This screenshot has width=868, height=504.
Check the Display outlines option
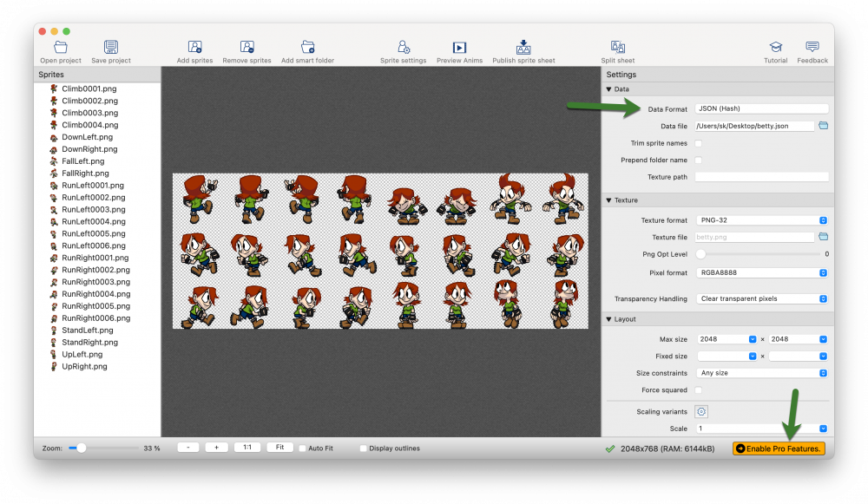point(363,448)
